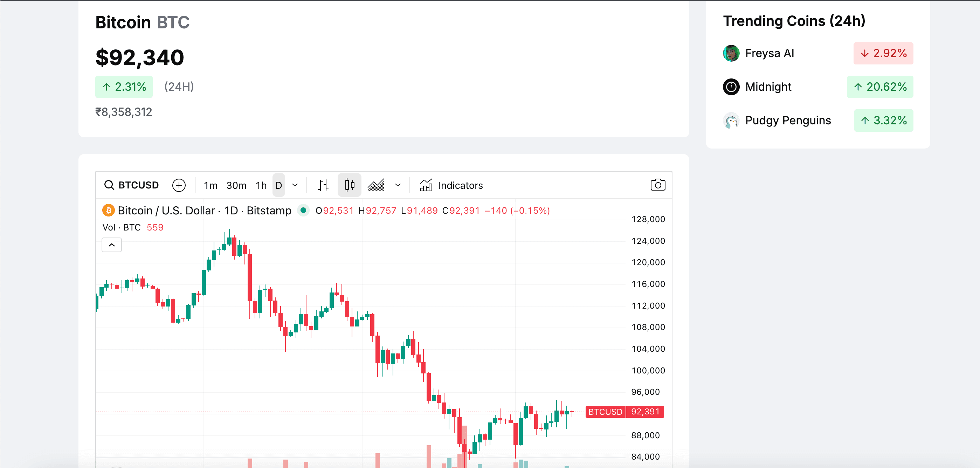Select the candlestick chart style icon

[x=349, y=185]
